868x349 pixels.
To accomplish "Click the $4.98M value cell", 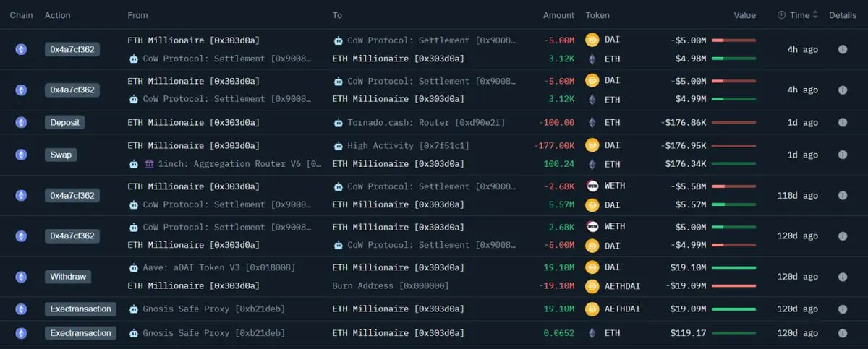I will point(691,59).
